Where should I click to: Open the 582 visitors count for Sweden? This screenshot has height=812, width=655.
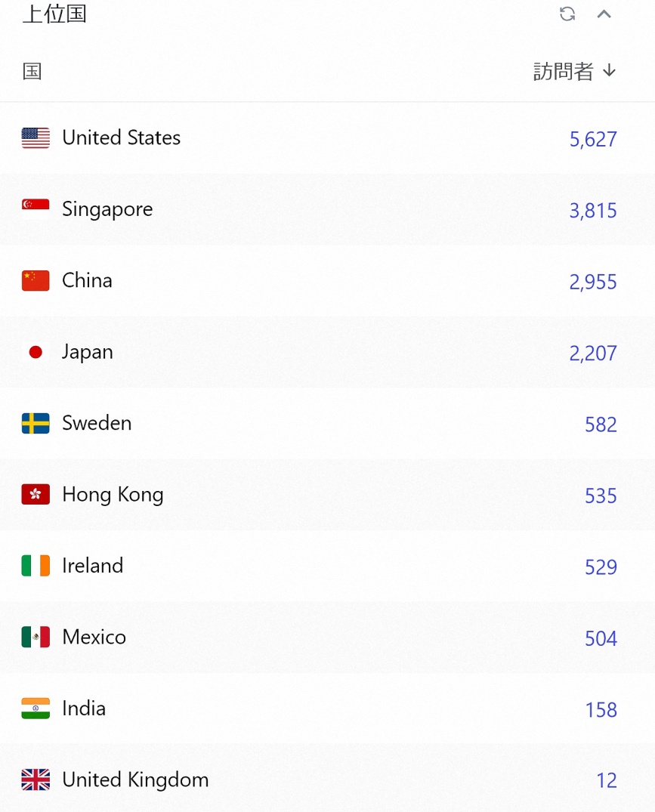(x=601, y=425)
